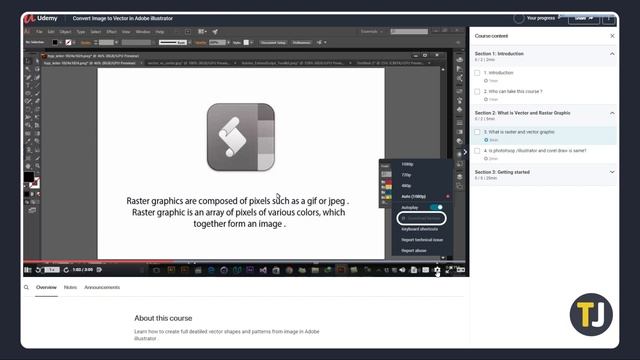Click the add note icon after timestamp
The width and height of the screenshot is (640, 360).
tap(99, 270)
